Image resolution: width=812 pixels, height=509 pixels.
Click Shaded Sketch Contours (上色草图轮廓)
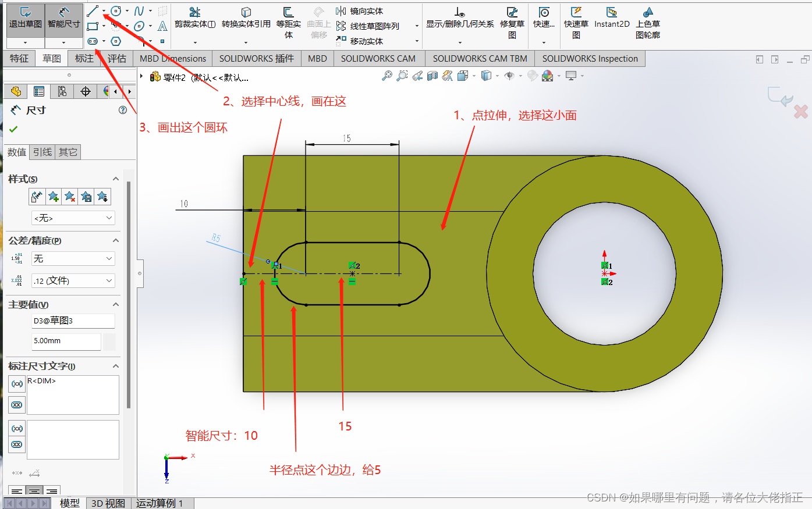tap(648, 23)
